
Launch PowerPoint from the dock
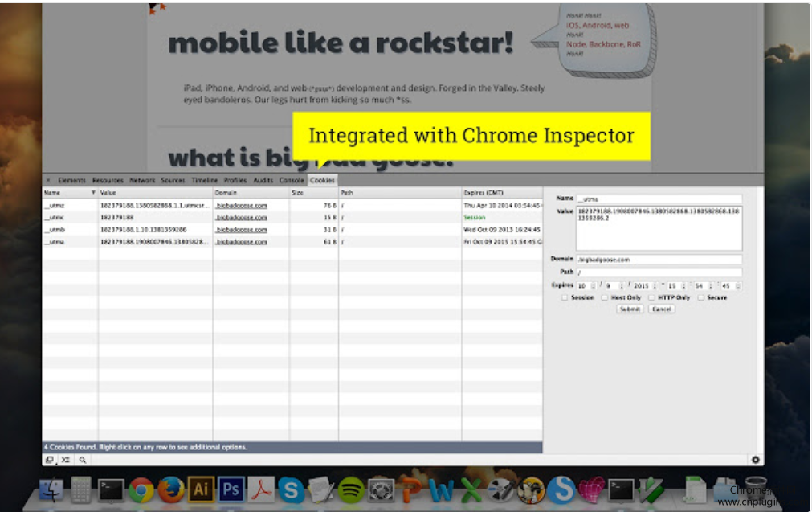[x=412, y=489]
